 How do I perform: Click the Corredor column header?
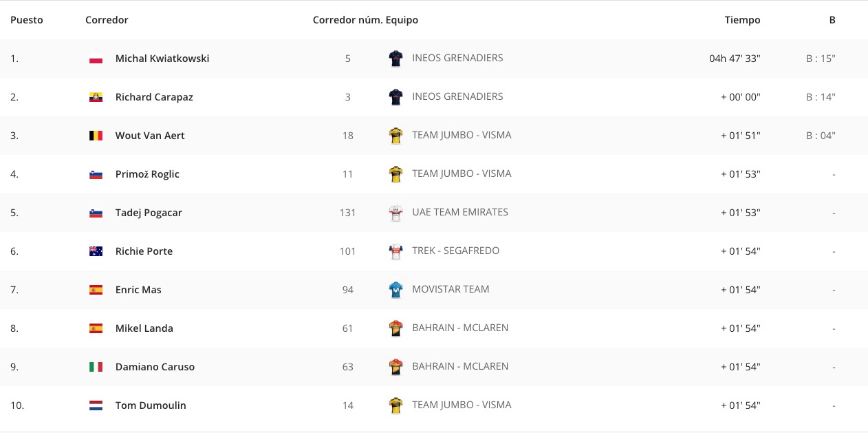point(107,20)
